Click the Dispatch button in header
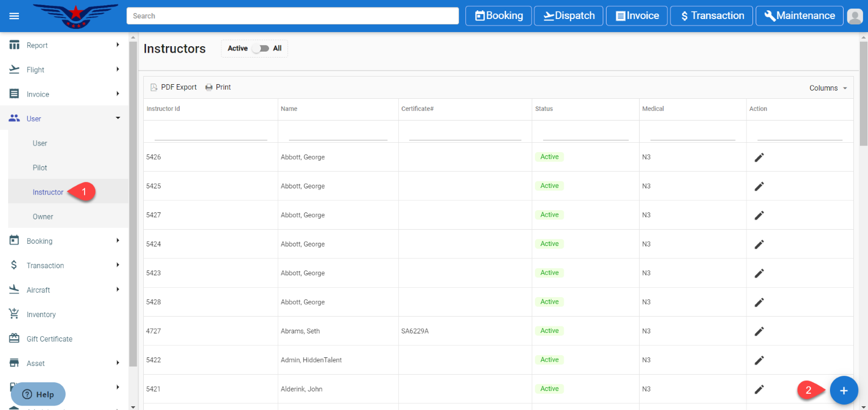This screenshot has height=410, width=868. click(x=569, y=16)
